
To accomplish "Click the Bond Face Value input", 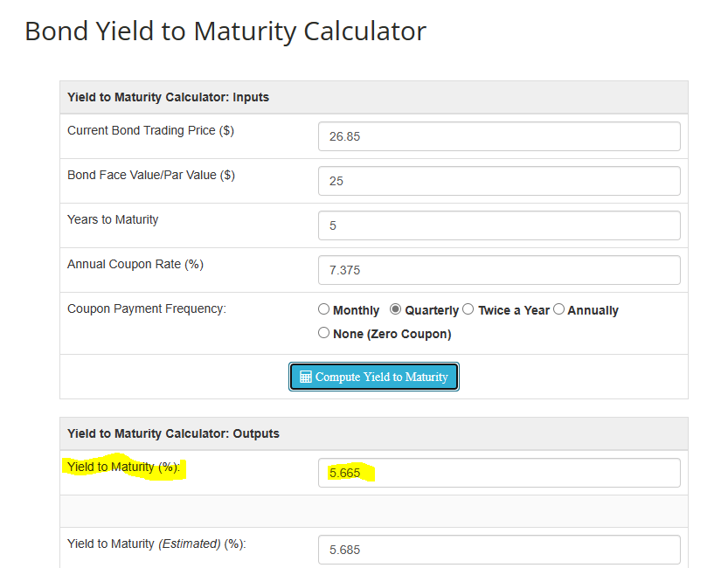I will click(499, 181).
